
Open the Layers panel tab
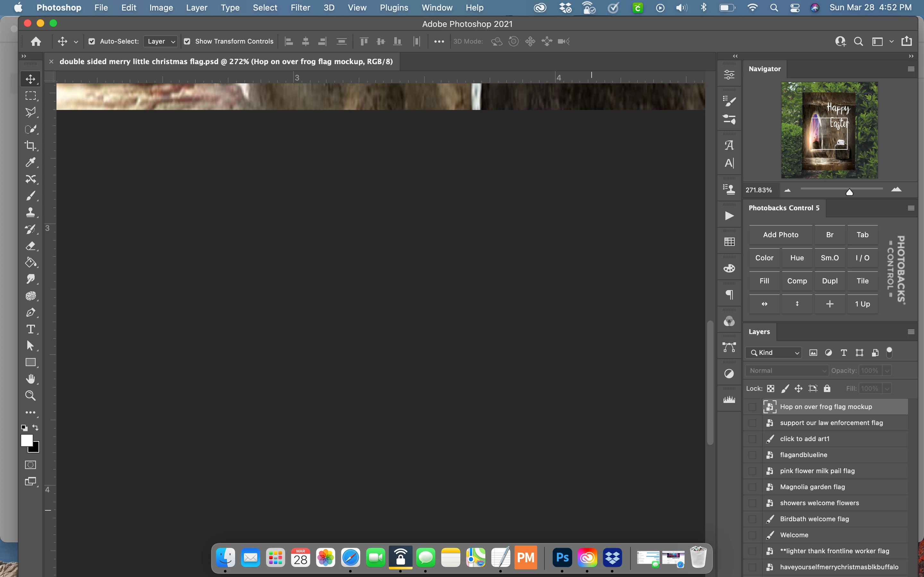click(x=759, y=332)
